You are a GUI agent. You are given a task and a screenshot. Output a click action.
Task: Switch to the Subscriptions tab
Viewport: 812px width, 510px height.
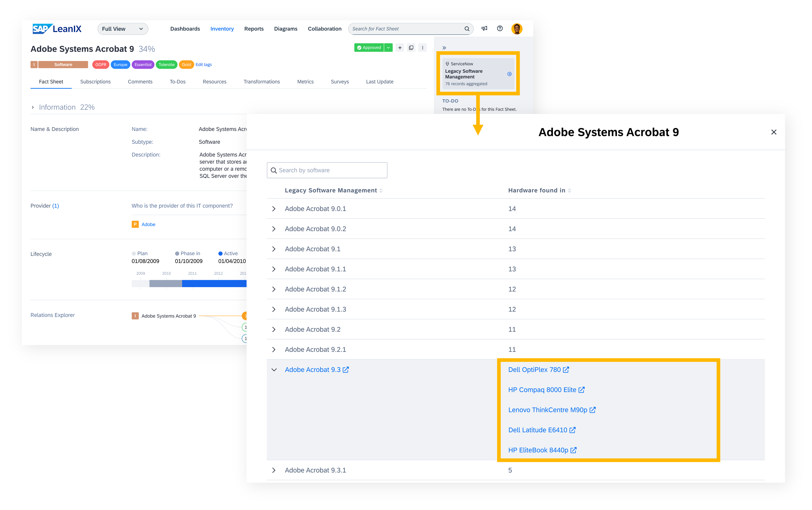(95, 82)
